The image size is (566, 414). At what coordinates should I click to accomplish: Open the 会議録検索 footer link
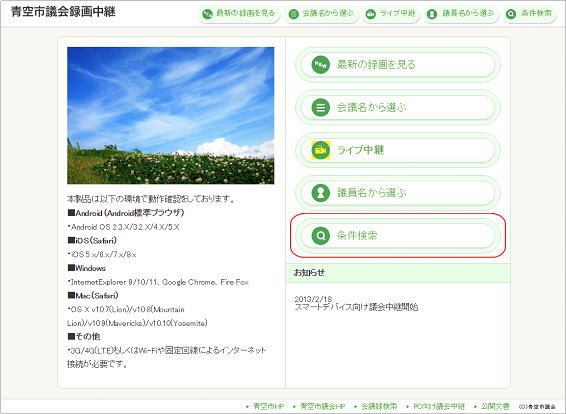point(379,406)
